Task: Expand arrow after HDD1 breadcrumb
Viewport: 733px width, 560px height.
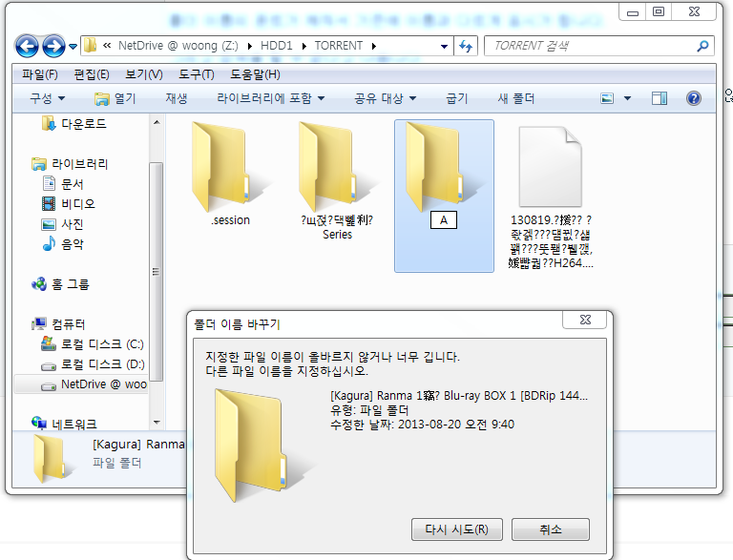Action: click(x=304, y=46)
